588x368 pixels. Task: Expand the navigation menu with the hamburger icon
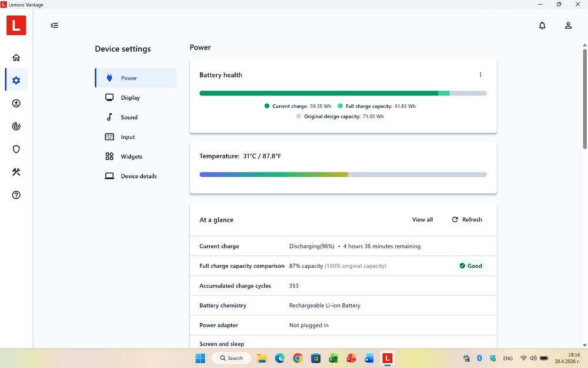pyautogui.click(x=54, y=25)
